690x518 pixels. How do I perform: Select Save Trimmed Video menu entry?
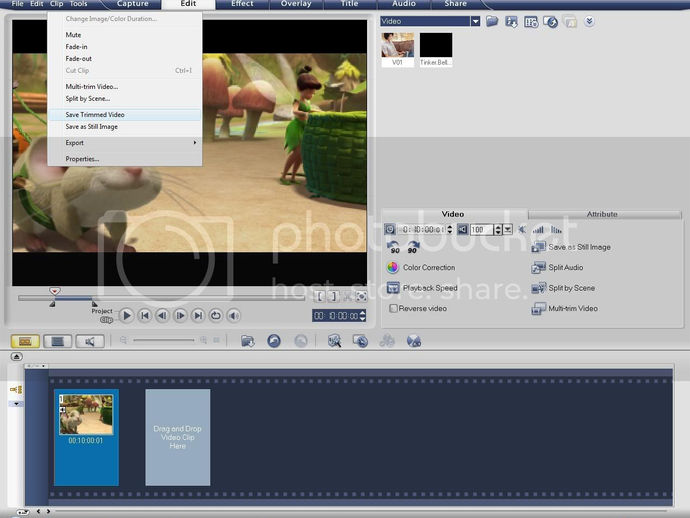coord(125,114)
